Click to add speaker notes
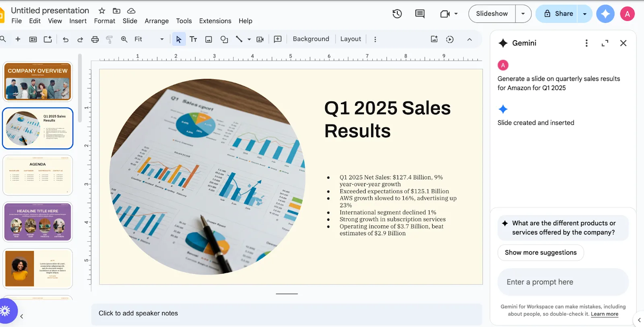644x327 pixels. [x=287, y=313]
